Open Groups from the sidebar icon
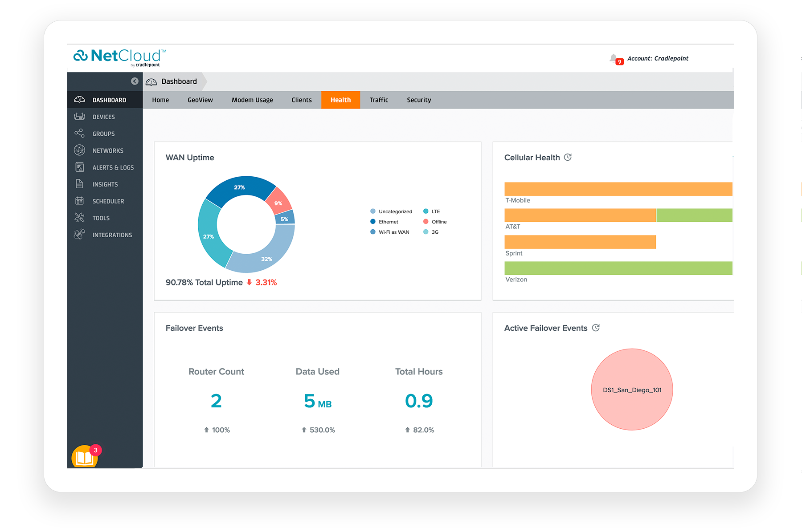Viewport: 802px width, 532px height. click(x=80, y=134)
